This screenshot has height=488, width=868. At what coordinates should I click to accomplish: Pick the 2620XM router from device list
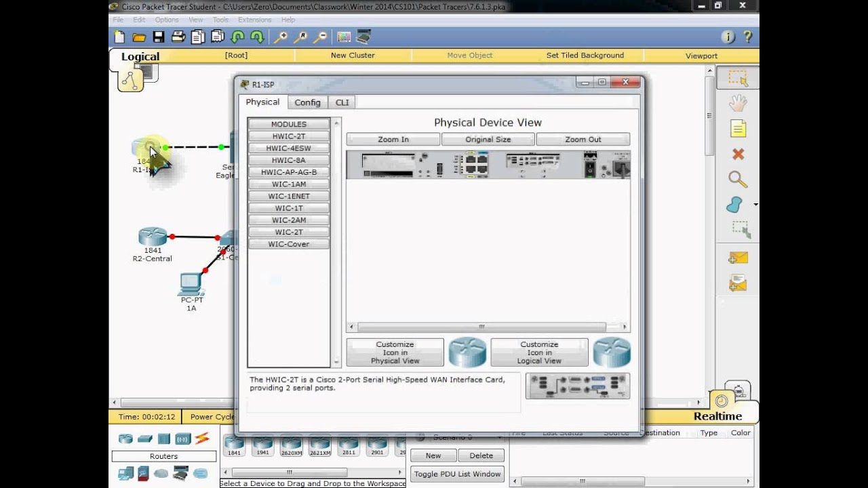[291, 446]
